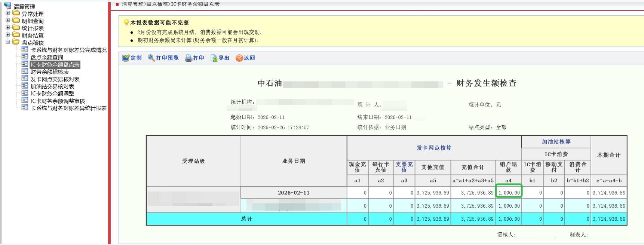This screenshot has height=245, width=644.
Task: Expand the 异常处理 folder
Action: pyautogui.click(x=8, y=13)
